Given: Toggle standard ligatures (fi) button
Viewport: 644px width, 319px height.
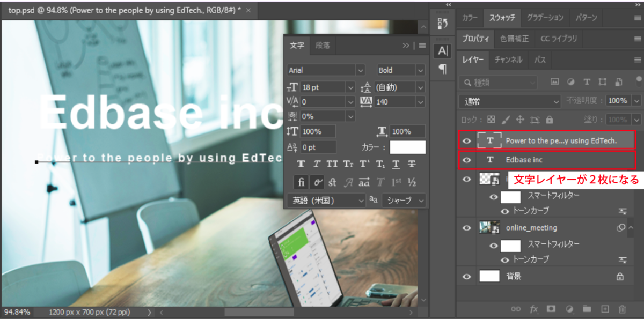Looking at the screenshot, I should (x=301, y=182).
